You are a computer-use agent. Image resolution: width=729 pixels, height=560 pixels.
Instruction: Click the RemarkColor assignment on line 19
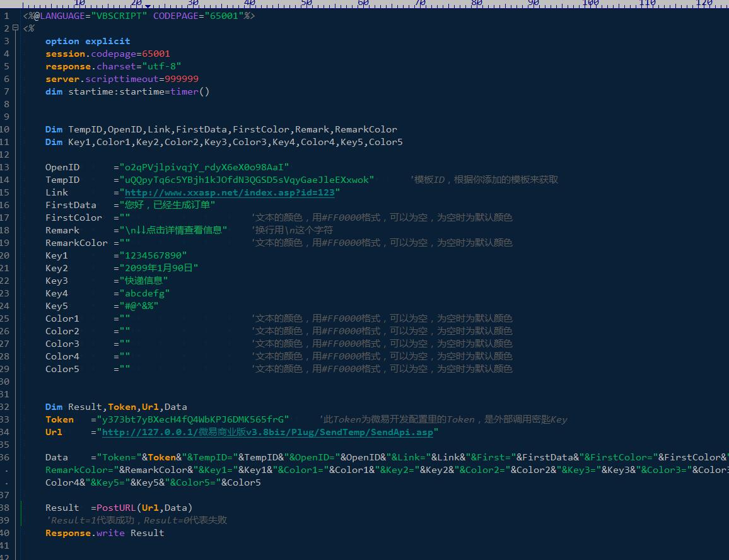coord(88,243)
